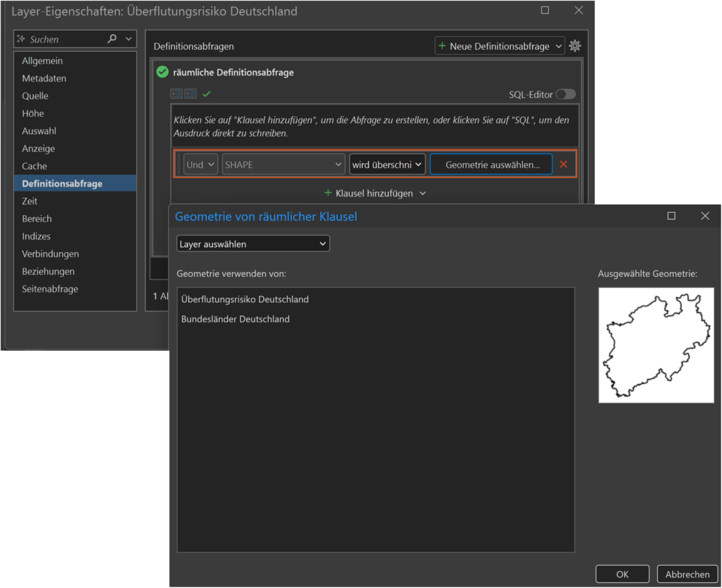Screen dimensions: 722x588
Task: Open the Auswahl page
Action: point(75,131)
